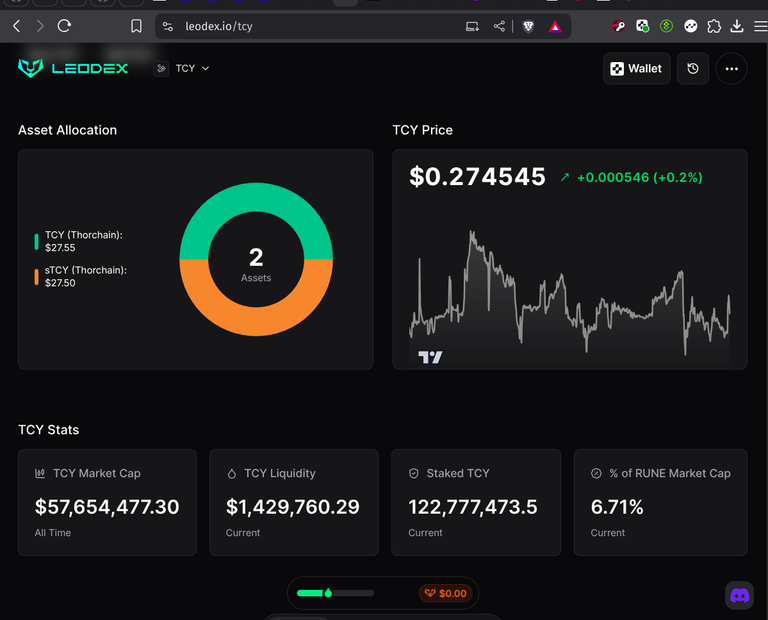Open site settings icon in address bar
The width and height of the screenshot is (768, 620).
168,26
